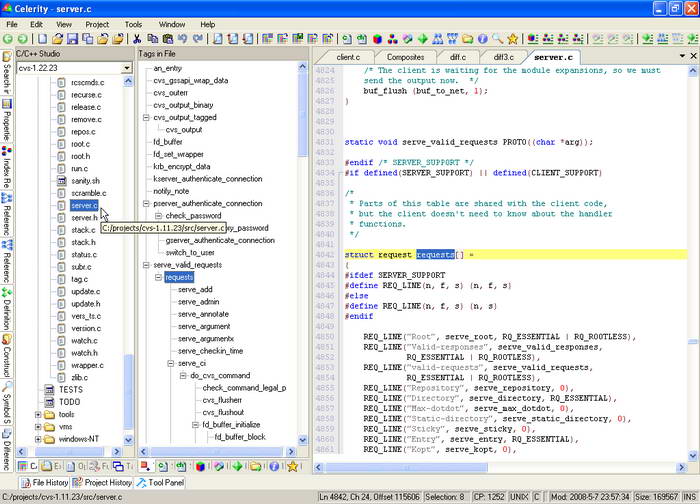Click the Cut scissors icon

136,39
